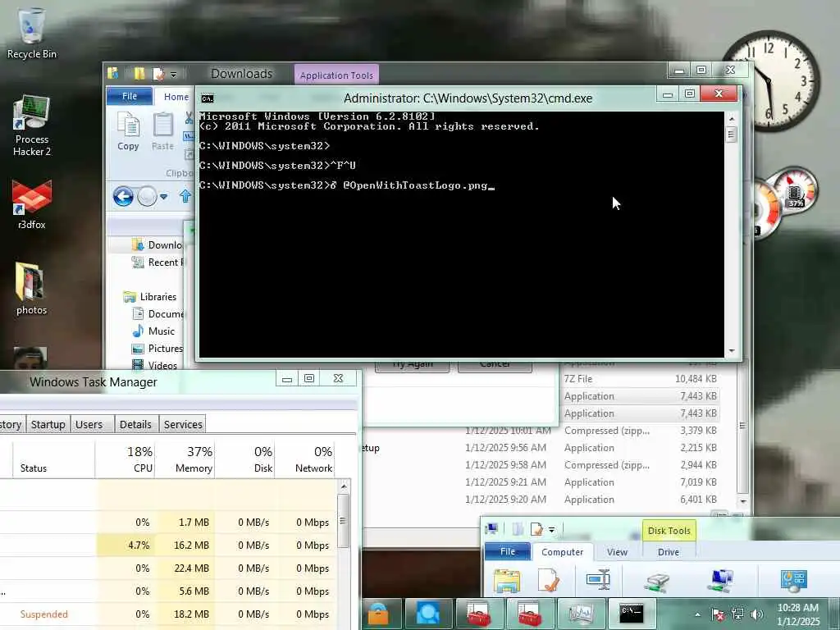Open Control Panel icon in Computer ribbon
The width and height of the screenshot is (840, 630).
coord(793,581)
